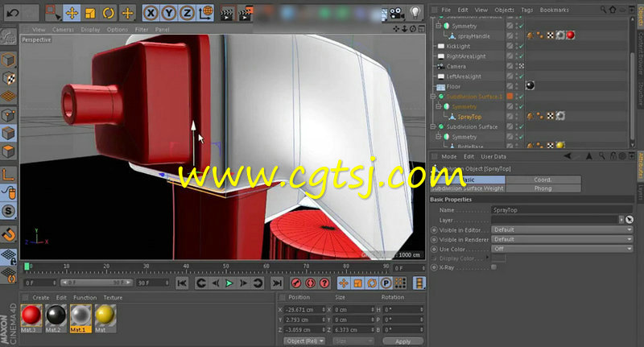
Task: Toggle Y axis lock
Action: pos(169,13)
